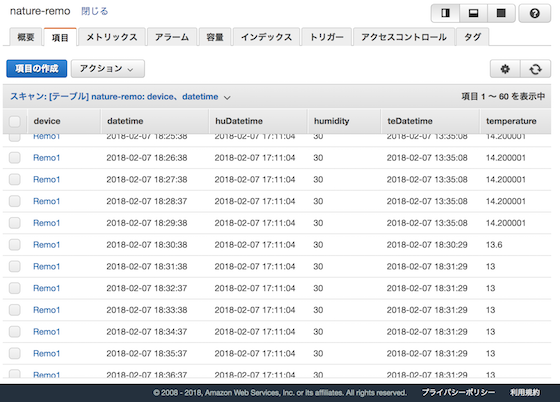
Task: Open table settings gear icon
Action: (x=505, y=69)
